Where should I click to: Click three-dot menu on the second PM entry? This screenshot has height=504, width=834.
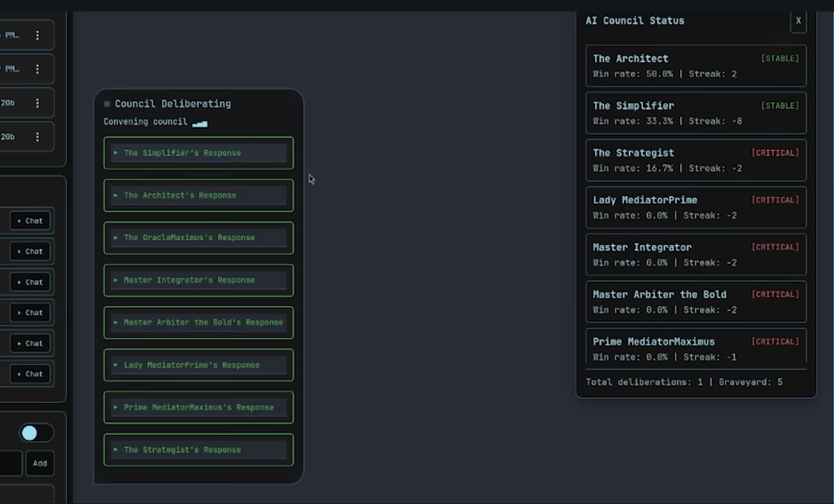[x=38, y=69]
